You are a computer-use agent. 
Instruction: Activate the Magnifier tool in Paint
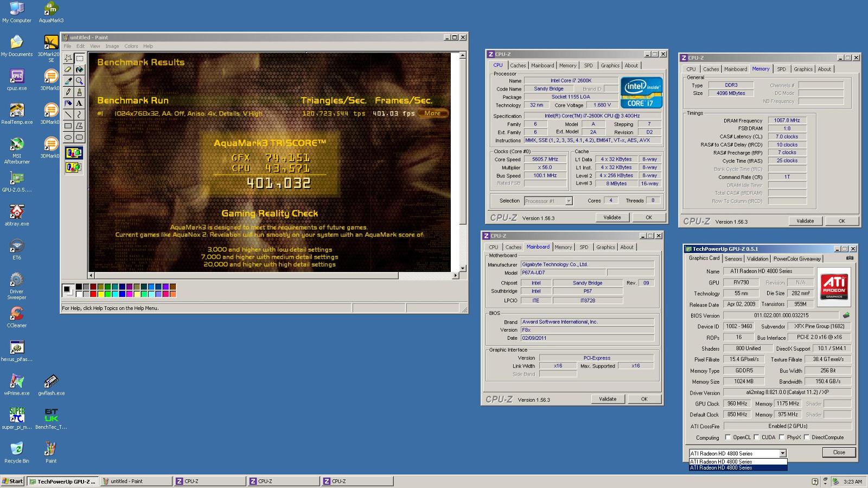(80, 81)
